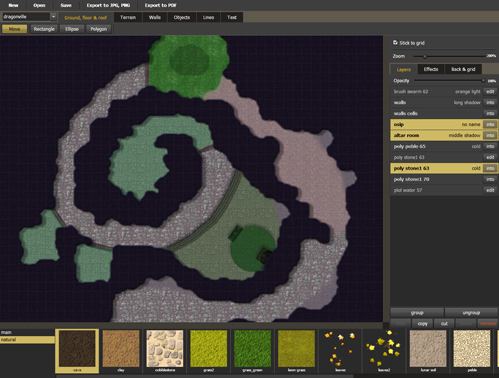499x378 pixels.
Task: Choose Export to JPG, PNG
Action: pyautogui.click(x=108, y=5)
